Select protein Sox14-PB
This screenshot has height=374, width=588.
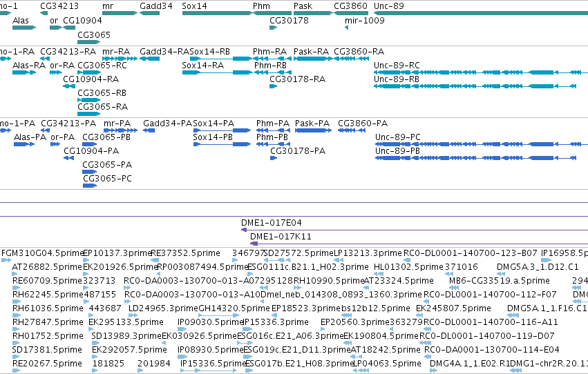[x=222, y=144]
